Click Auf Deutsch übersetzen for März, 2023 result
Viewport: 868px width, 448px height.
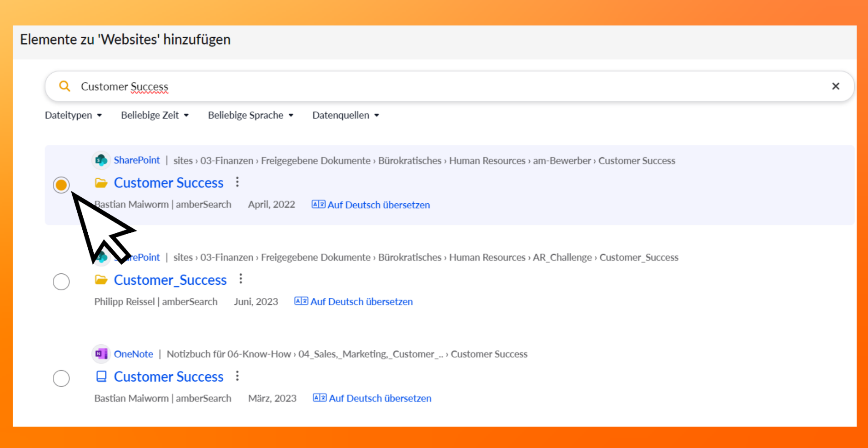380,398
